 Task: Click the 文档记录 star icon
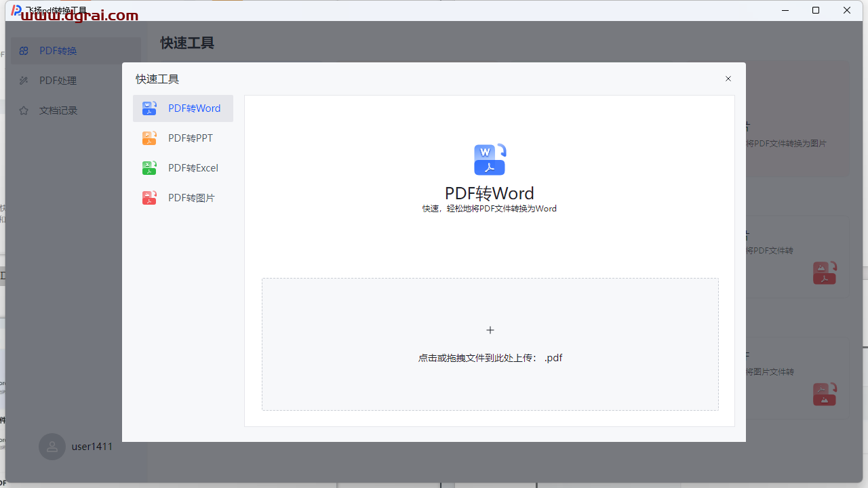click(x=24, y=110)
